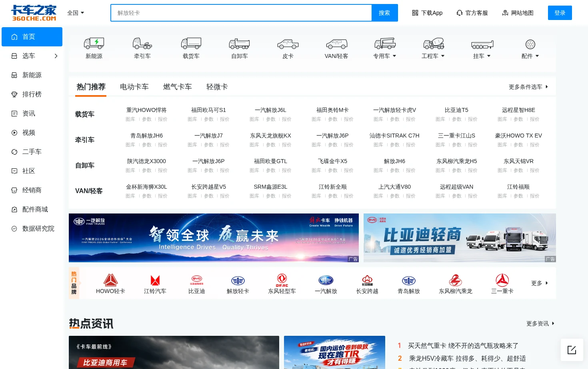The width and height of the screenshot is (588, 369).
Task: Open 排行榜 in the sidebar
Action: pos(32,94)
